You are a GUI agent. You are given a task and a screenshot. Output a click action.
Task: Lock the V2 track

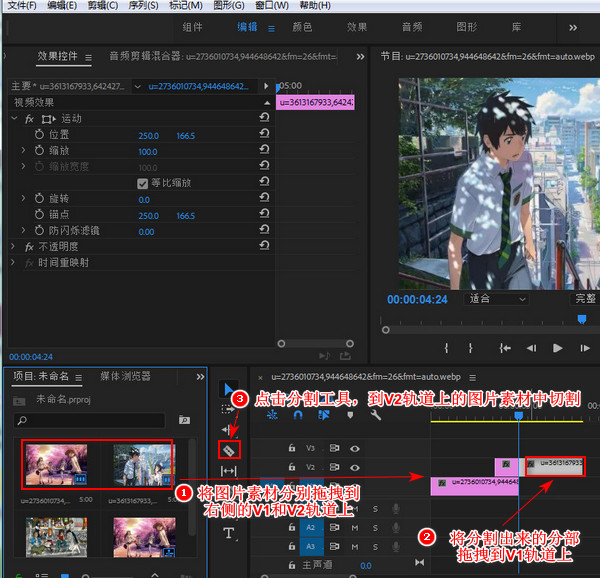tap(292, 467)
